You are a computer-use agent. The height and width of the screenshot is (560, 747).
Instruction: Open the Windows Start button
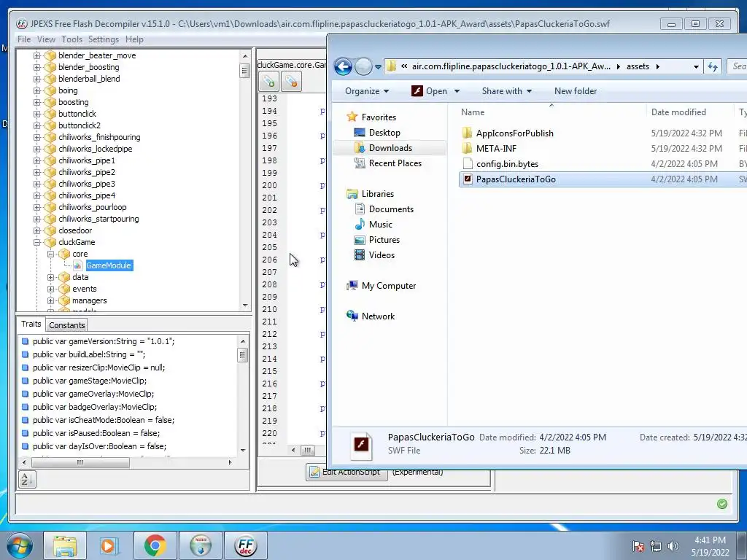point(20,545)
